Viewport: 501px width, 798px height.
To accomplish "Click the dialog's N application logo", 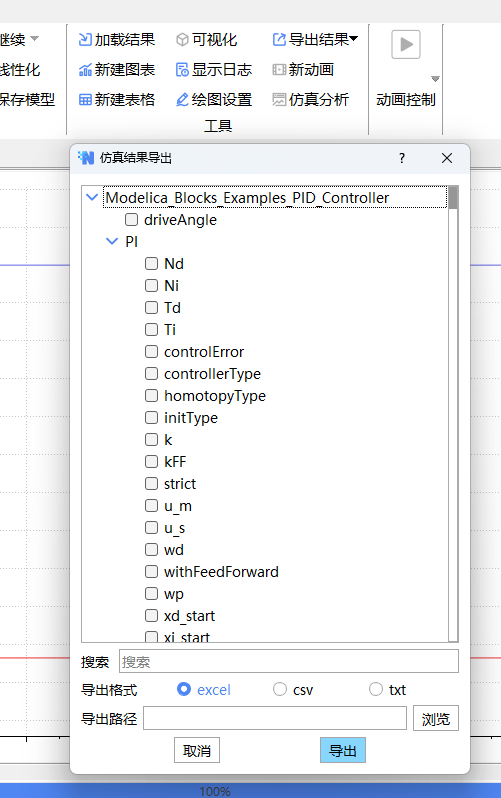I will click(x=86, y=158).
